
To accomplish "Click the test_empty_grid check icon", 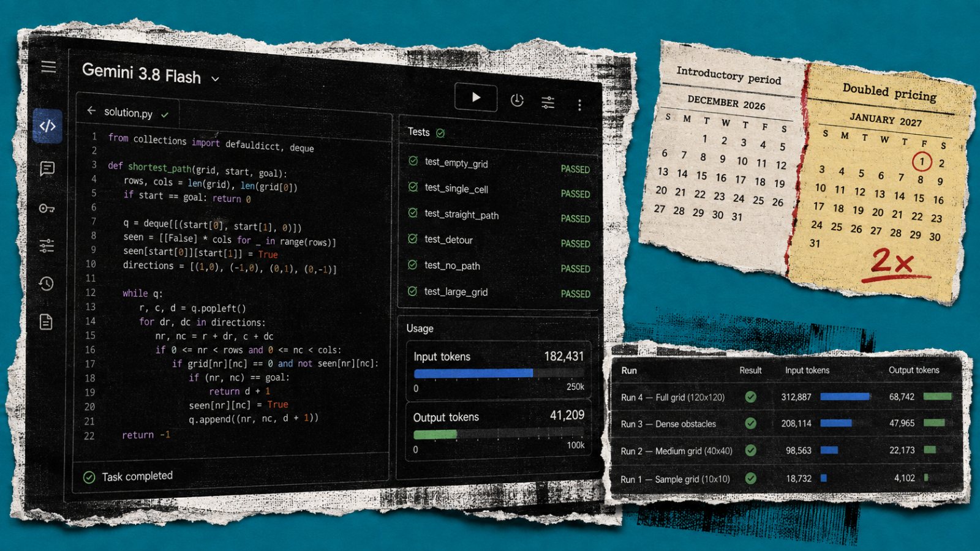I will (413, 161).
